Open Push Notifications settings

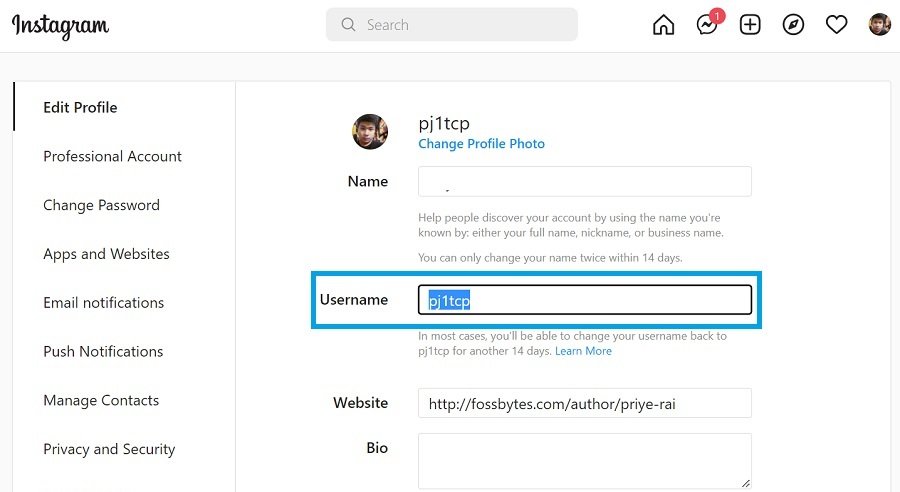pyautogui.click(x=103, y=351)
